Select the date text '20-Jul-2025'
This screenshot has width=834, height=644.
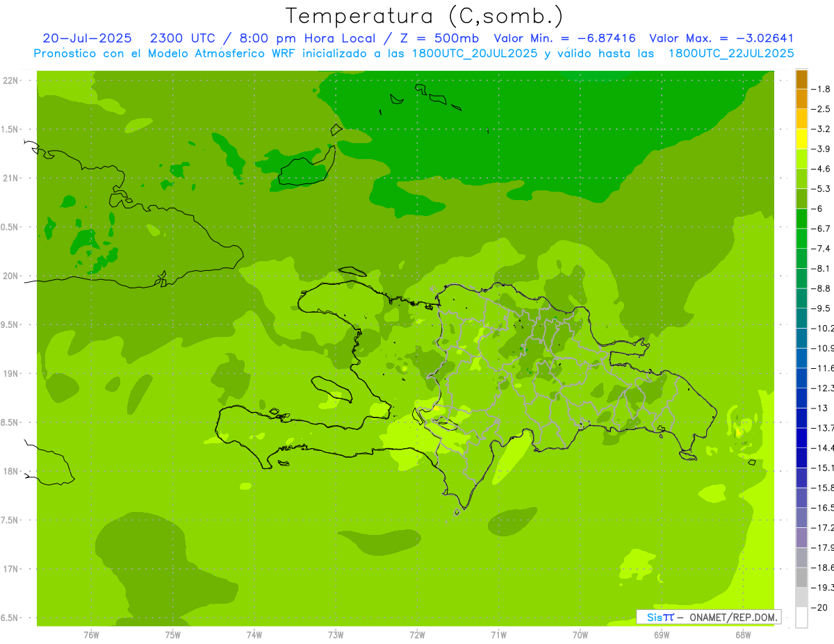tap(87, 38)
